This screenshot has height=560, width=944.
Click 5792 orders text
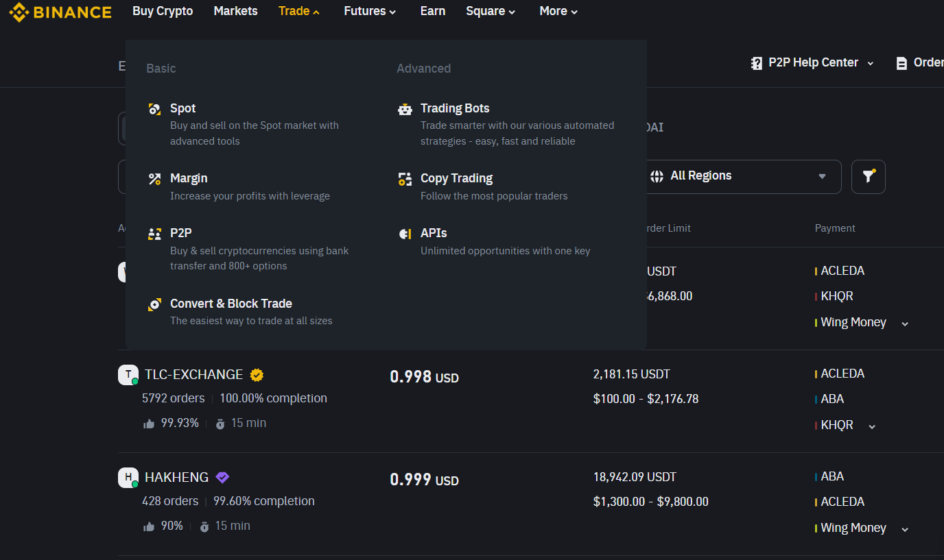173,398
